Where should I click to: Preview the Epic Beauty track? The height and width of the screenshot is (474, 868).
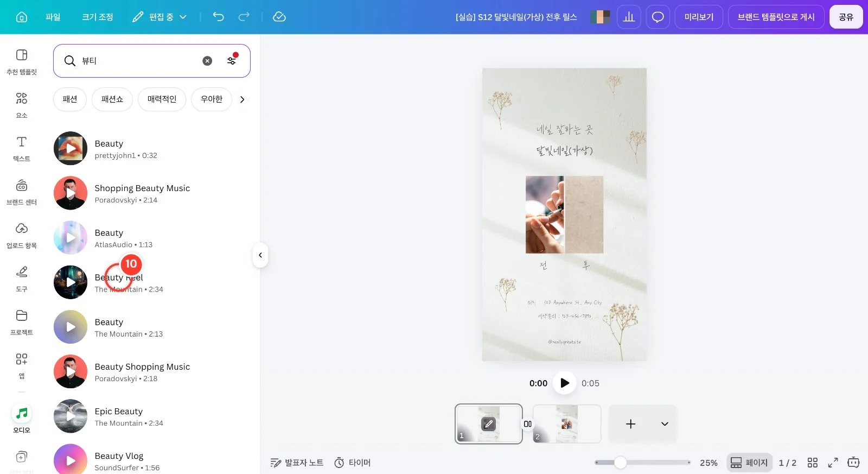71,416
